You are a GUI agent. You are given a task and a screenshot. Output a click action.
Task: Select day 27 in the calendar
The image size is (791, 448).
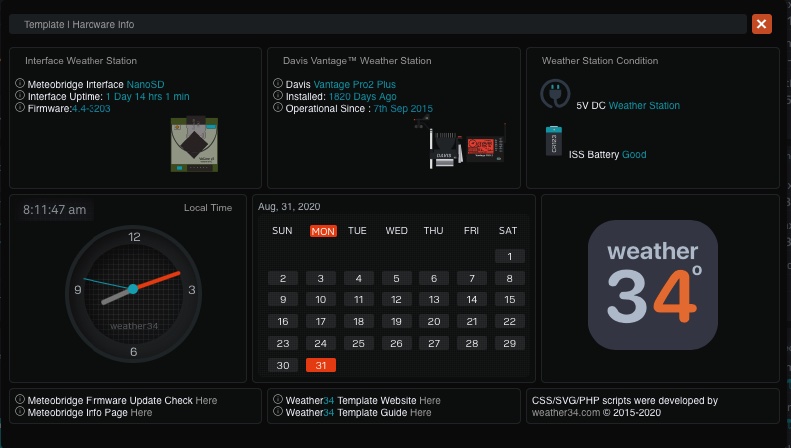pyautogui.click(x=434, y=344)
